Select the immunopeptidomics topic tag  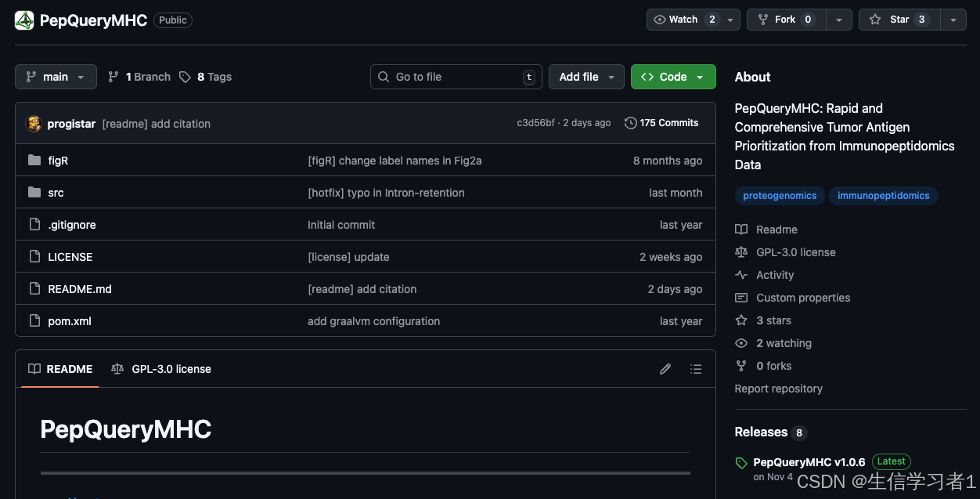pyautogui.click(x=884, y=196)
